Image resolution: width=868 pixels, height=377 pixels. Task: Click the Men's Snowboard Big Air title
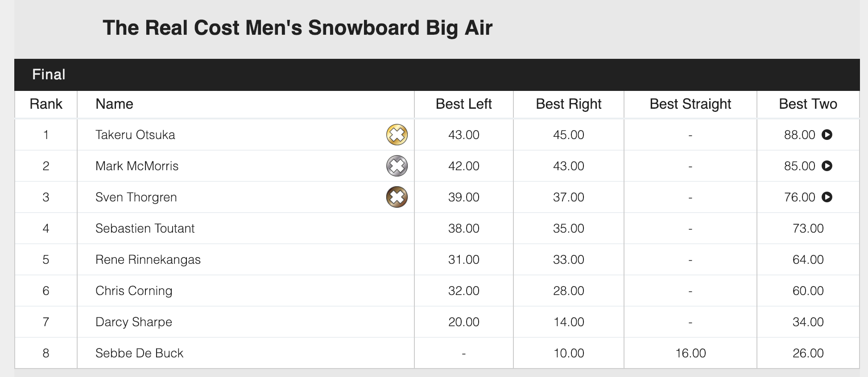click(298, 28)
